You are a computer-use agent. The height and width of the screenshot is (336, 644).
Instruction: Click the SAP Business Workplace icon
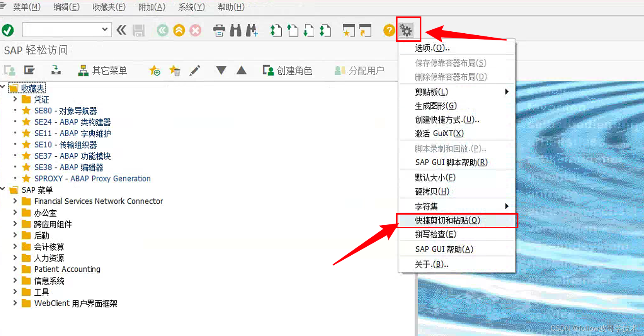[56, 70]
